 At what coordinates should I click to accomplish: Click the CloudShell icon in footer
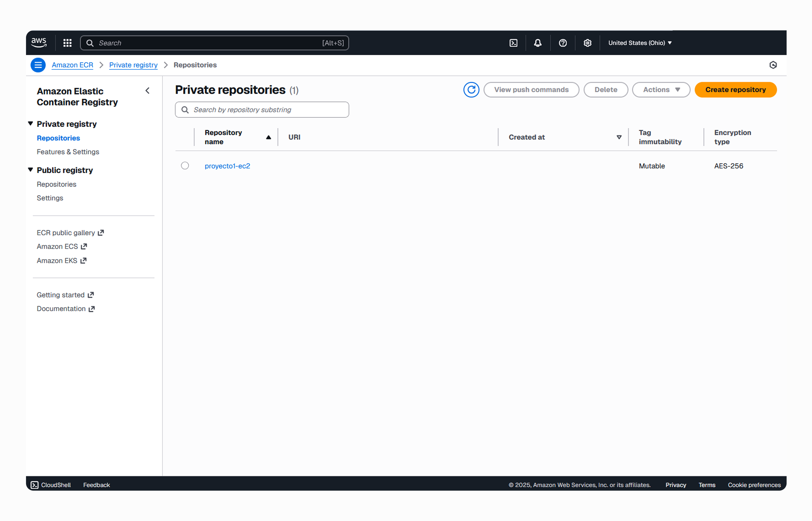pos(34,485)
